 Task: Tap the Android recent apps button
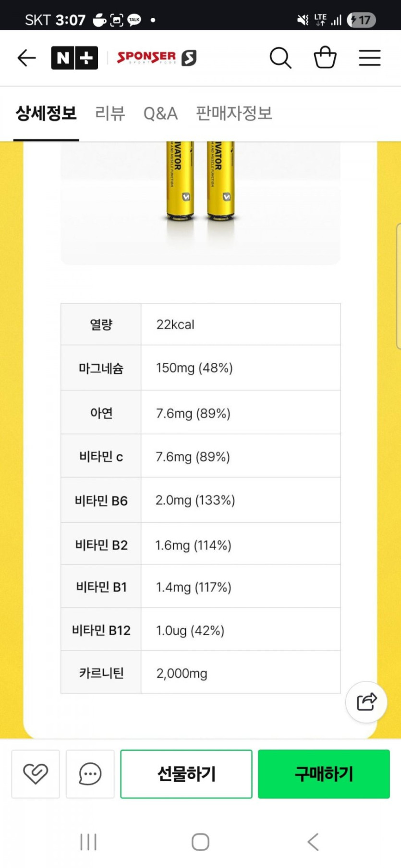(88, 842)
